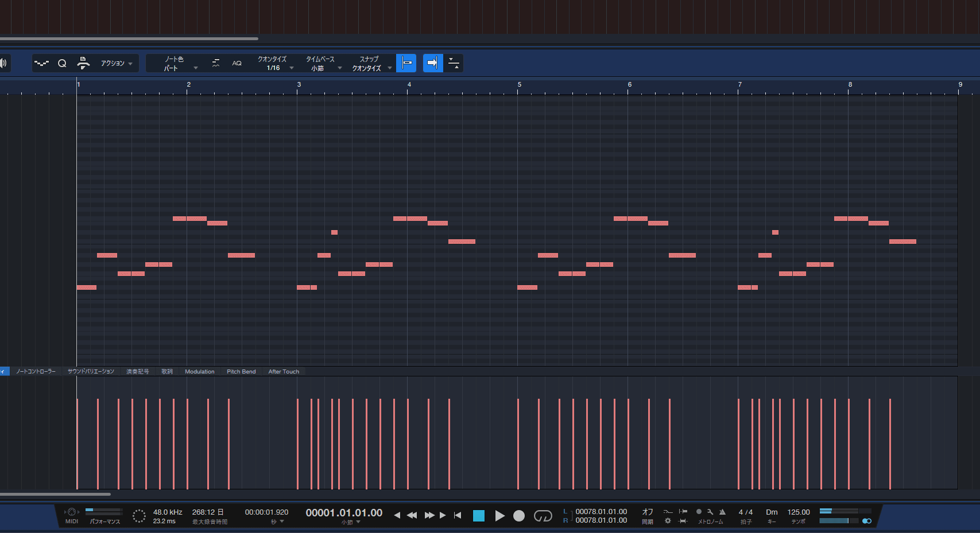This screenshot has height=533, width=980.
Task: Click the rewind button
Action: tap(412, 515)
